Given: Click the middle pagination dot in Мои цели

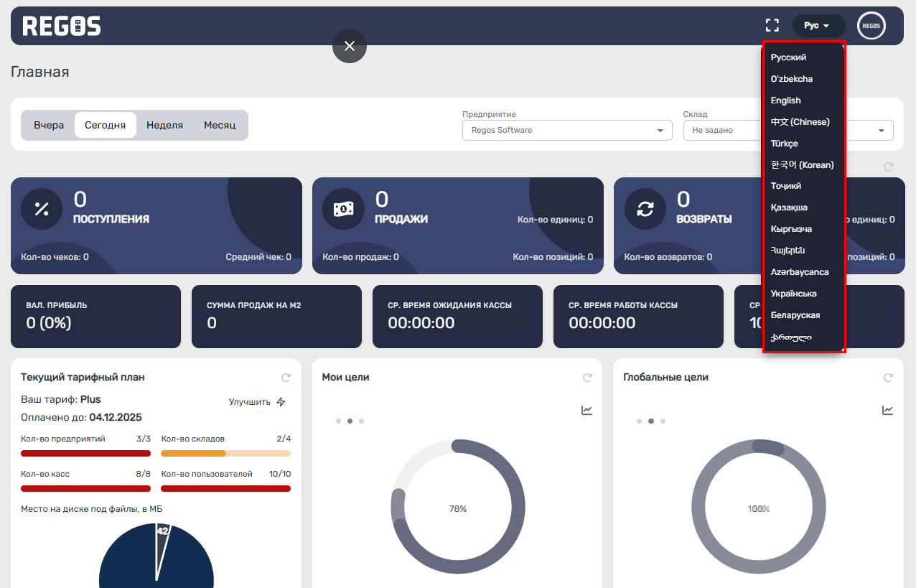Looking at the screenshot, I should (x=350, y=421).
